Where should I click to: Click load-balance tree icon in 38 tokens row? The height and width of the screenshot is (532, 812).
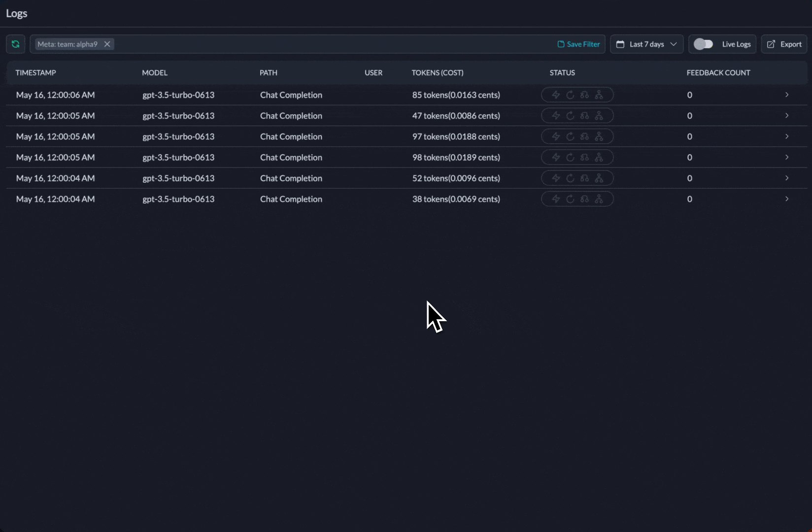click(x=599, y=199)
